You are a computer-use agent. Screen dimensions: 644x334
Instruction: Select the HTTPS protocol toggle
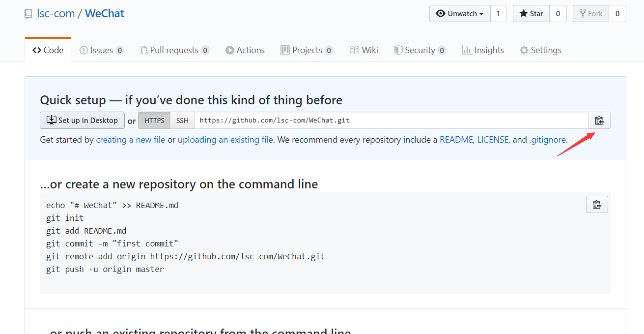click(x=154, y=121)
